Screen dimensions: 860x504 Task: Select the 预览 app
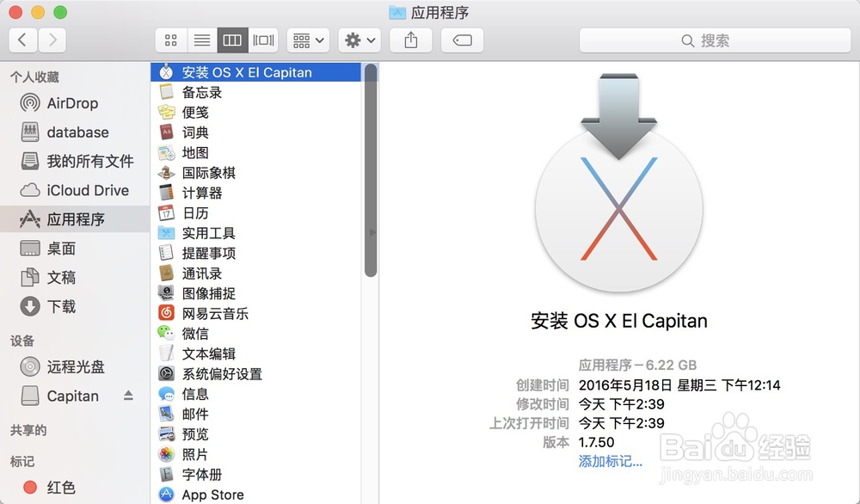click(255, 434)
